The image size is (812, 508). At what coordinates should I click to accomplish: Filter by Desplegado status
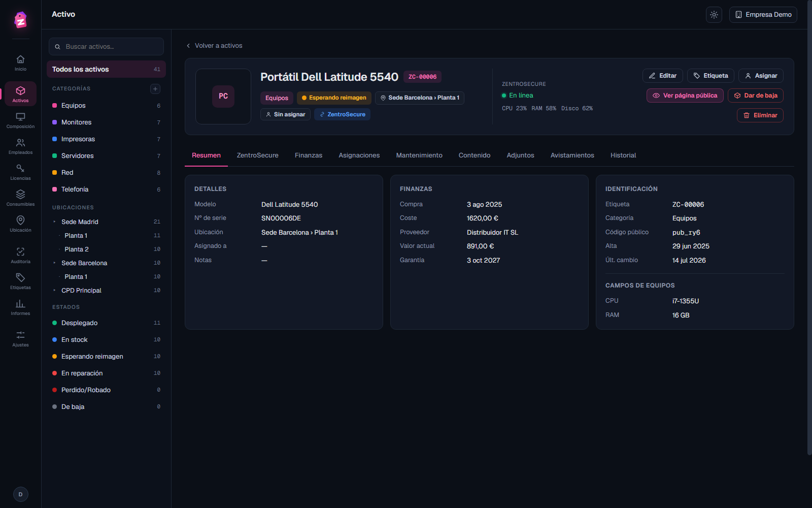[106, 323]
